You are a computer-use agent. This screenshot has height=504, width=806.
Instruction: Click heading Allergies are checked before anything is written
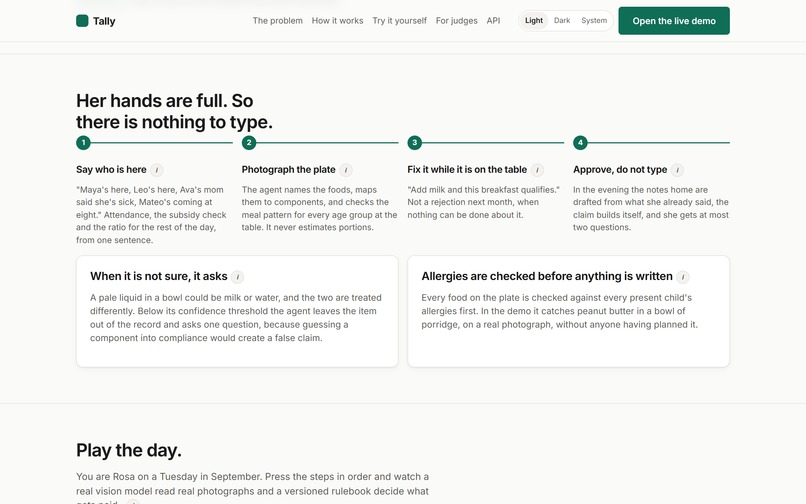click(x=546, y=276)
